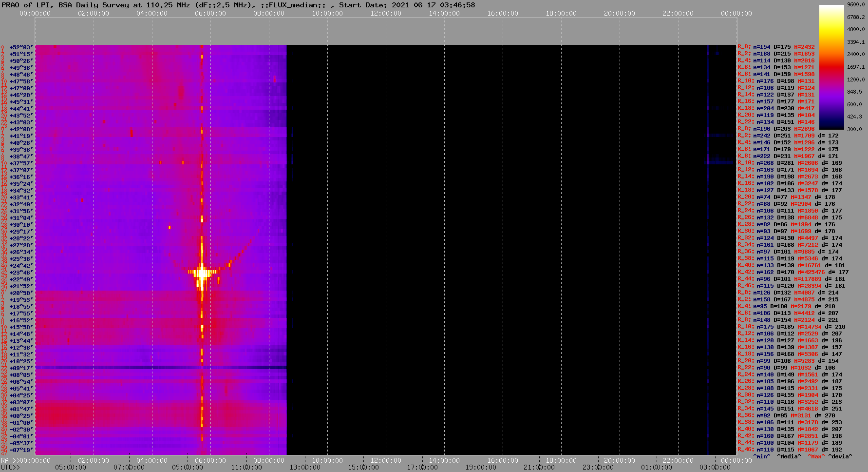
Task: Click the UTC axis label 21:00:00
Action: click(539, 467)
